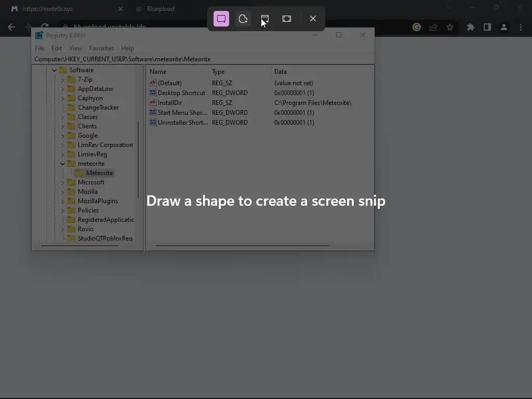Viewport: 532px width, 399px height.
Task: Open the View menu in Registry Editor
Action: click(76, 48)
